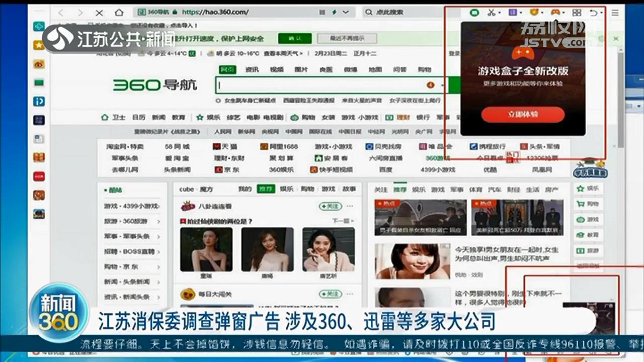The width and height of the screenshot is (644, 362).
Task: Click the 购物 shopping cart shortcut on right
Action: point(588,204)
